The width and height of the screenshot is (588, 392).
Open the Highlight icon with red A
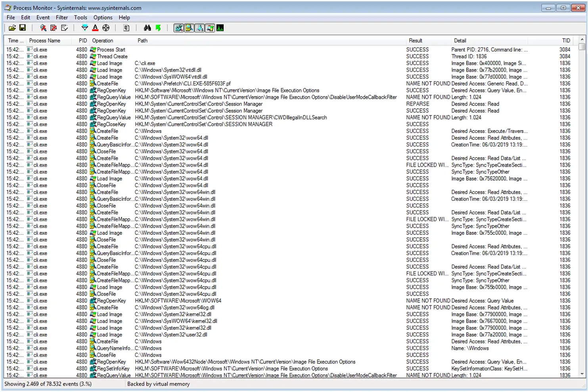(x=95, y=28)
